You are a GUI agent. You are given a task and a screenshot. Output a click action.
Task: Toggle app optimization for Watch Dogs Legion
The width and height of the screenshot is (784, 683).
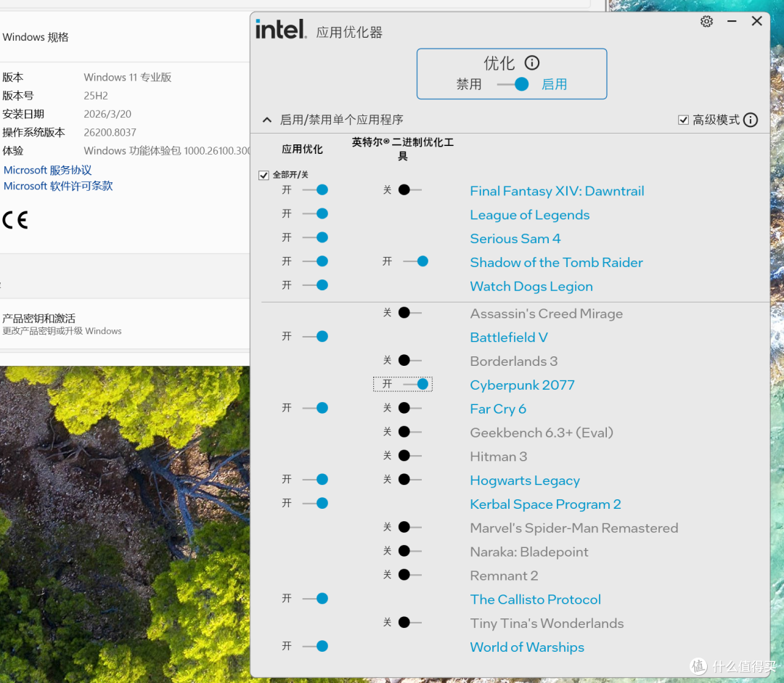(316, 285)
